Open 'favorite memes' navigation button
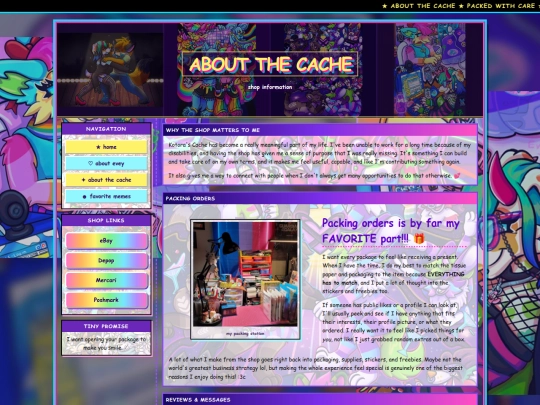The image size is (540, 405). coord(106,196)
